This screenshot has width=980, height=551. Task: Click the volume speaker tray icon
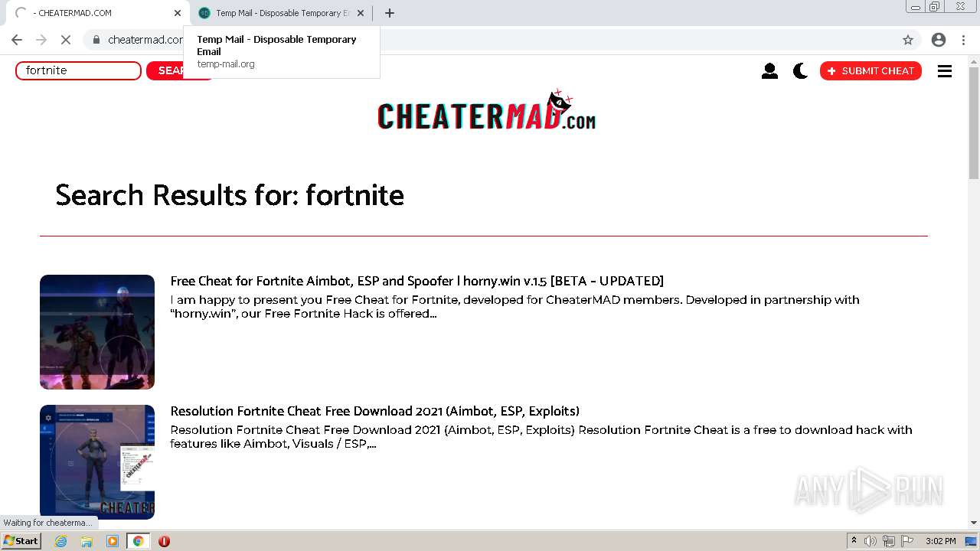tap(871, 541)
